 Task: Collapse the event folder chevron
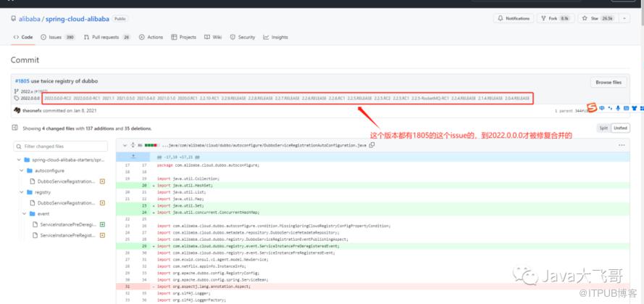point(24,214)
